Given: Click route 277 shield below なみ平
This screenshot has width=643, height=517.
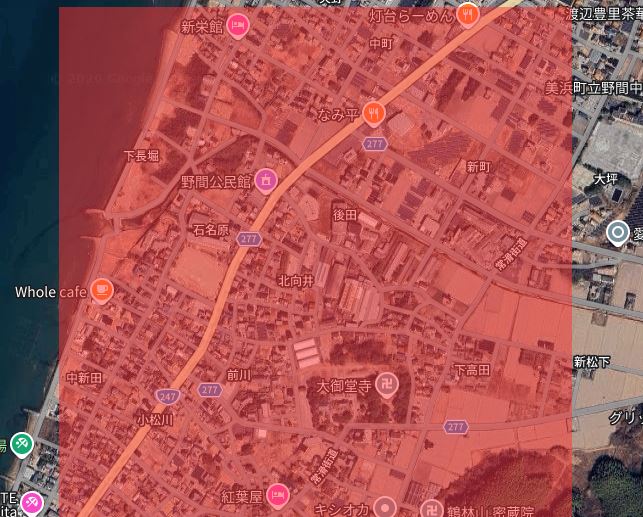Looking at the screenshot, I should (375, 144).
